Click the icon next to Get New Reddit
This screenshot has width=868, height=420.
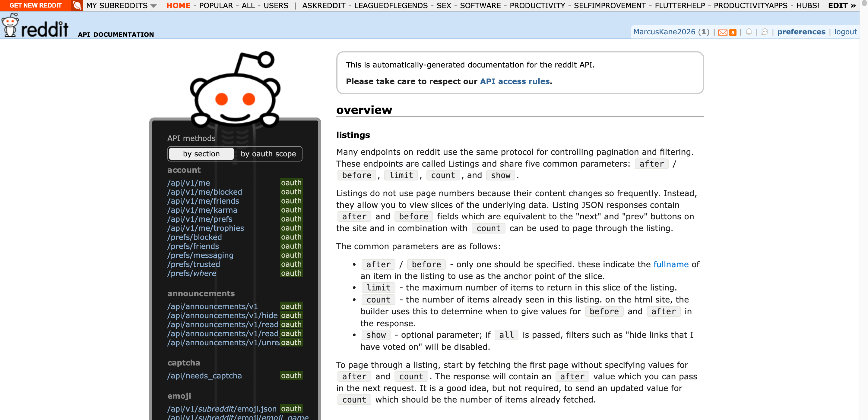point(77,5)
